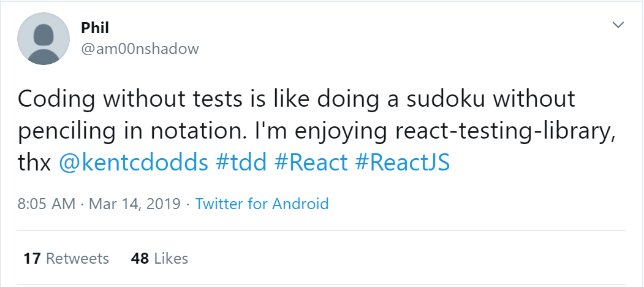View the 17 Retweets list
This screenshot has width=644, height=287.
tap(66, 258)
